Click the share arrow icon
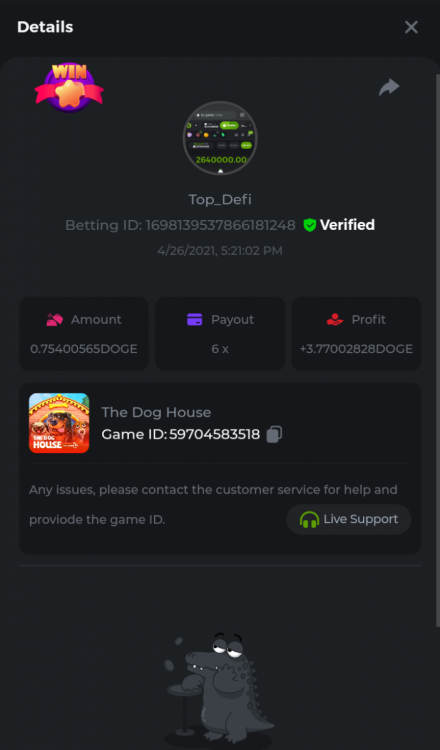The width and height of the screenshot is (440, 750). click(389, 87)
